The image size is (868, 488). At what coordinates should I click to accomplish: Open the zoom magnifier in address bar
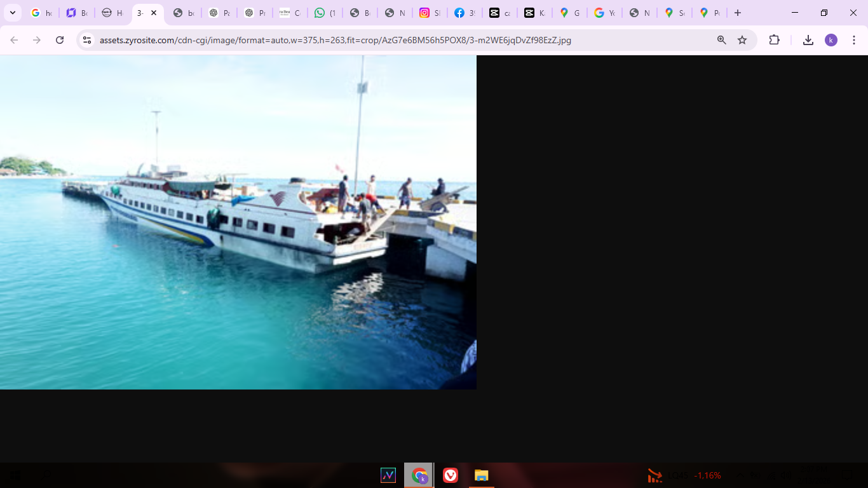click(722, 40)
